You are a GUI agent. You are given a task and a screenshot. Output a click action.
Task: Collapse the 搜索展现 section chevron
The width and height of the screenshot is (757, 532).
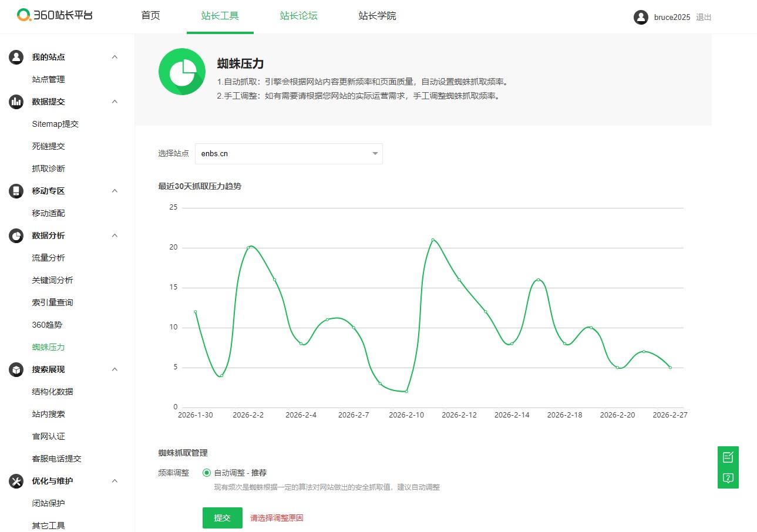tap(115, 369)
